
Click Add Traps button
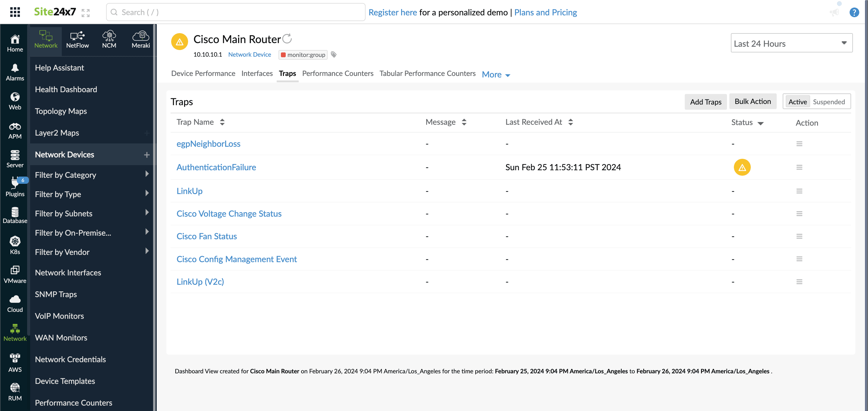706,102
